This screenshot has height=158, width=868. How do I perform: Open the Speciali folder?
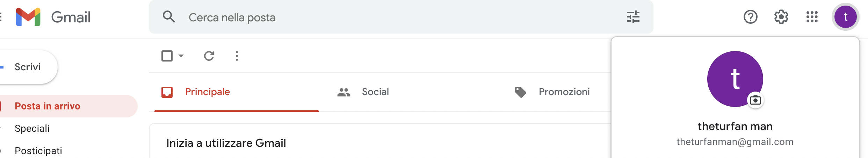pos(32,129)
